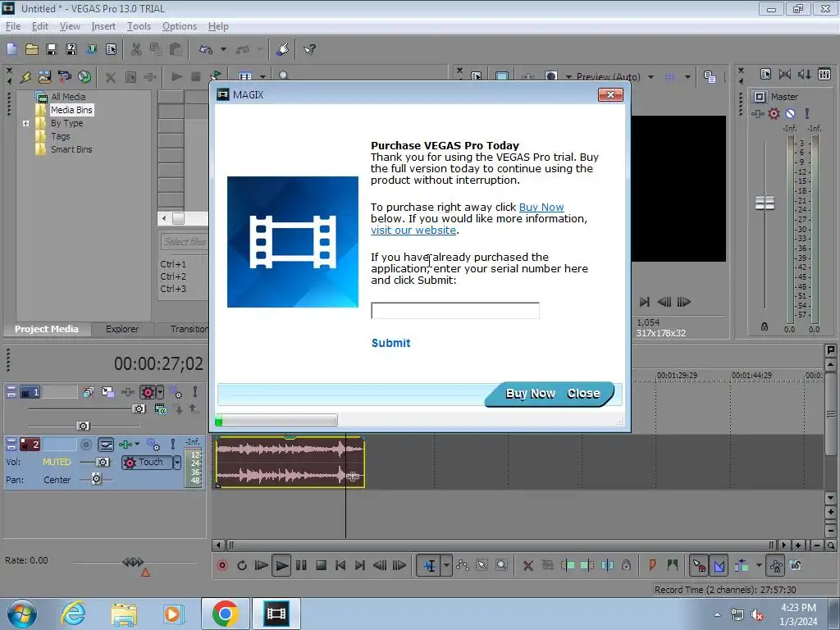
Task: Toggle Loop Playback in transport bar
Action: point(242,566)
